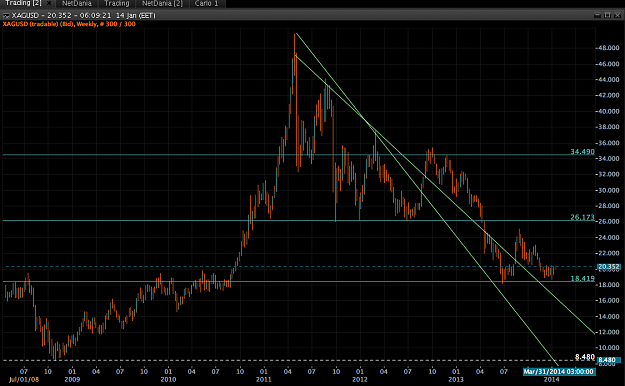Click the 2013 year label on time axis
The width and height of the screenshot is (625, 386).
coord(456,379)
